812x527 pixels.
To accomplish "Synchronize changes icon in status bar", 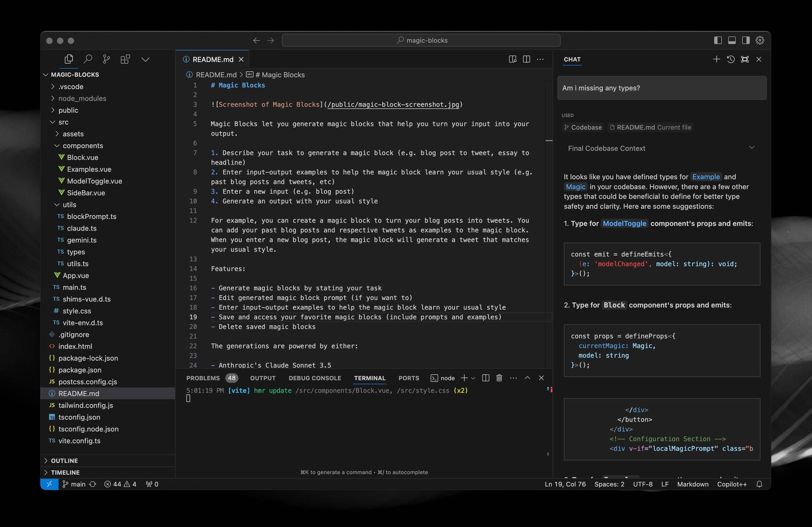I will pyautogui.click(x=93, y=484).
